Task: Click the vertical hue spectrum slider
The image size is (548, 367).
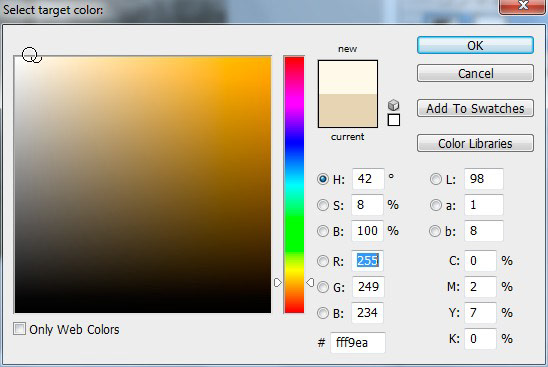Action: coord(294,185)
